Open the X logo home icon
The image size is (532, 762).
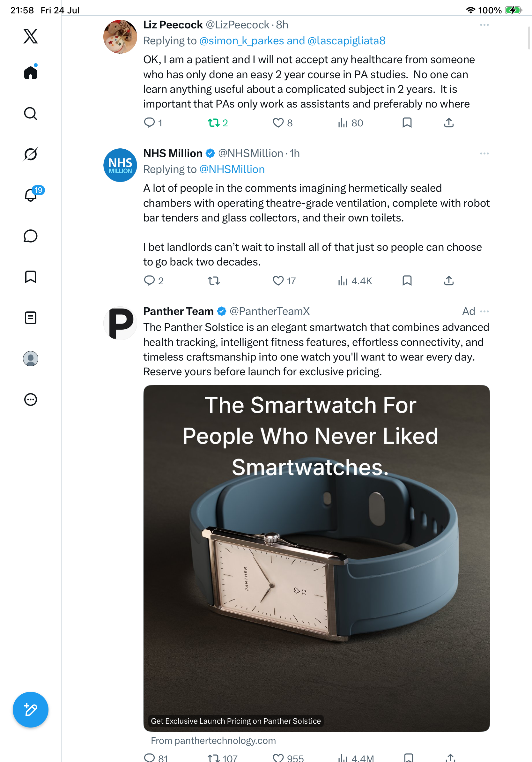click(x=31, y=36)
